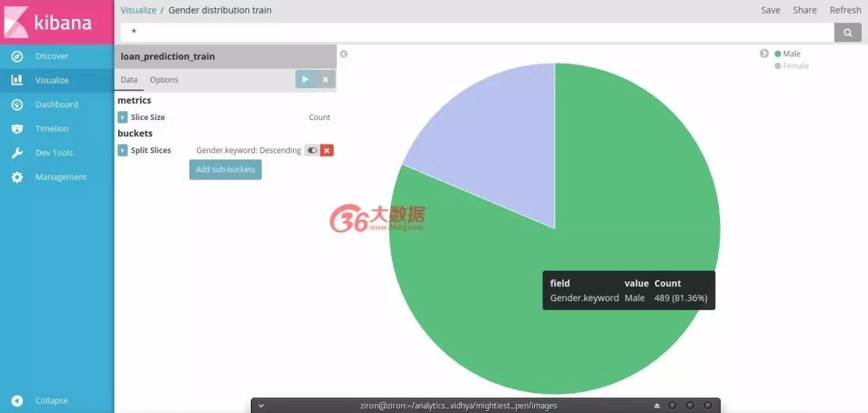Expand the Slice Size metric

pyautogui.click(x=122, y=117)
